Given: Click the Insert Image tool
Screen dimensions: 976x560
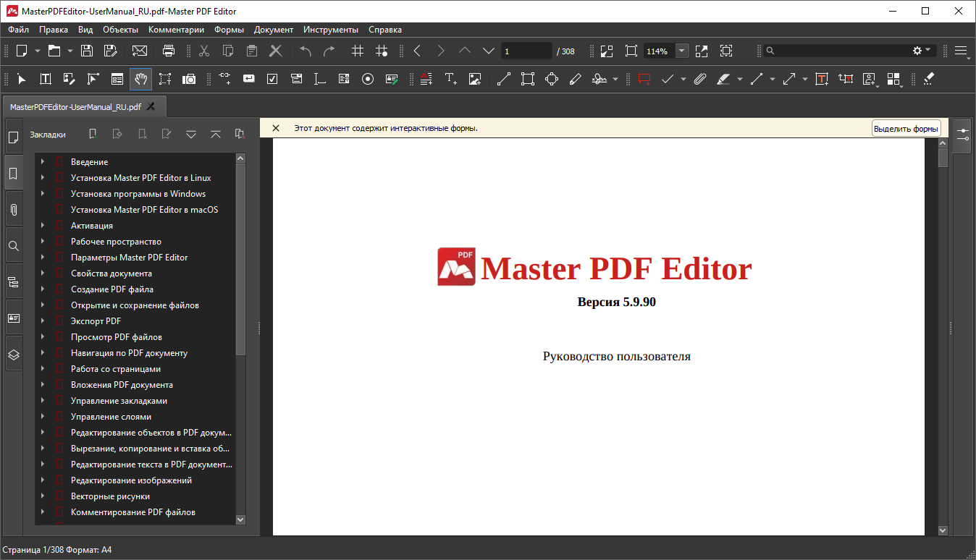Looking at the screenshot, I should point(475,79).
